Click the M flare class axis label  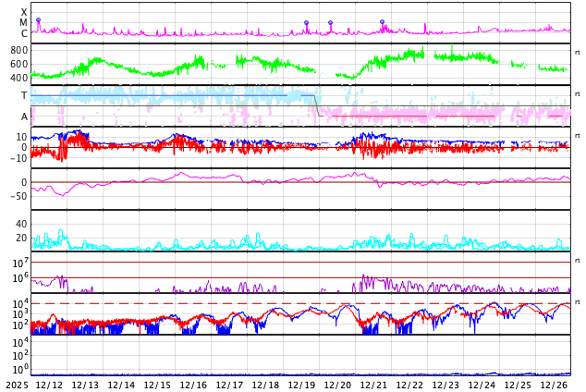click(x=24, y=23)
